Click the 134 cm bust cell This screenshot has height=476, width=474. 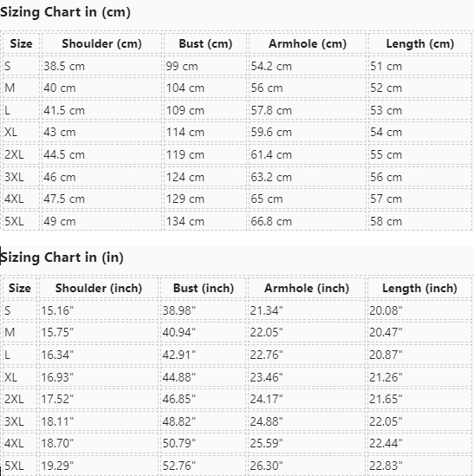tap(205, 221)
